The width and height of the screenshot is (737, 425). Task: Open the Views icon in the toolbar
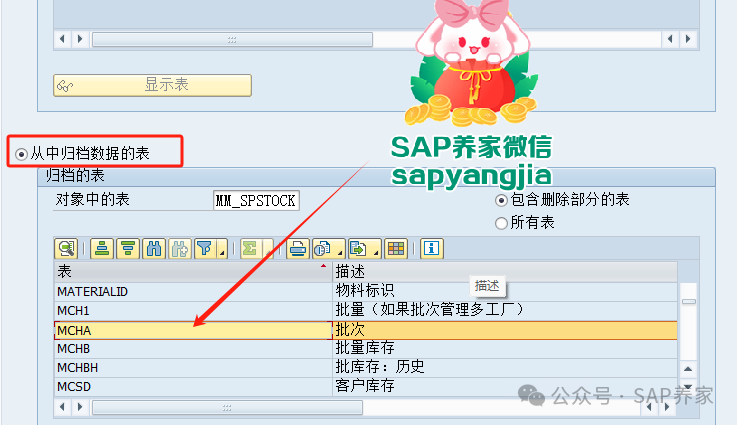(x=323, y=249)
